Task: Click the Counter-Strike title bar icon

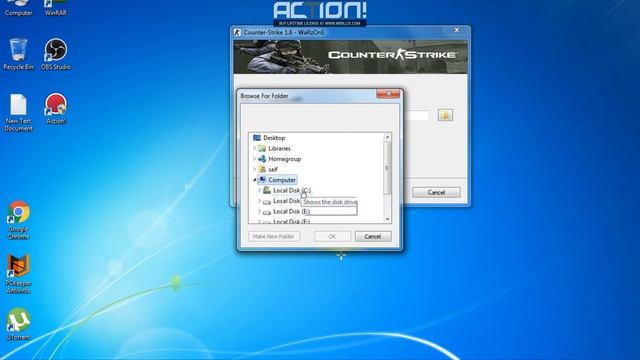Action: (237, 32)
